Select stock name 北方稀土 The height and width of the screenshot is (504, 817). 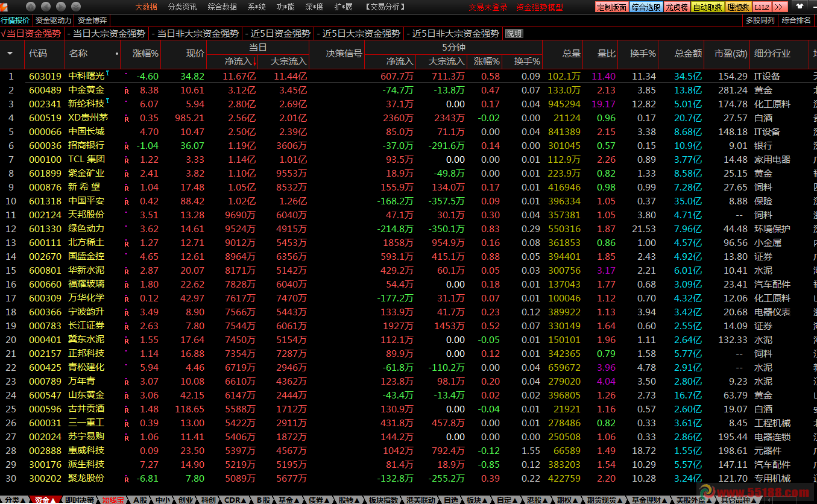[86, 243]
